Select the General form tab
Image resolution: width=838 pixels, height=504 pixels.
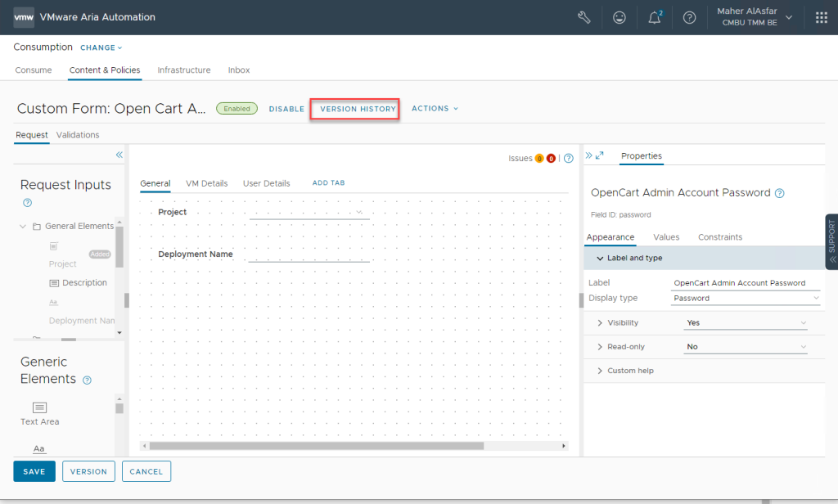[x=155, y=183]
